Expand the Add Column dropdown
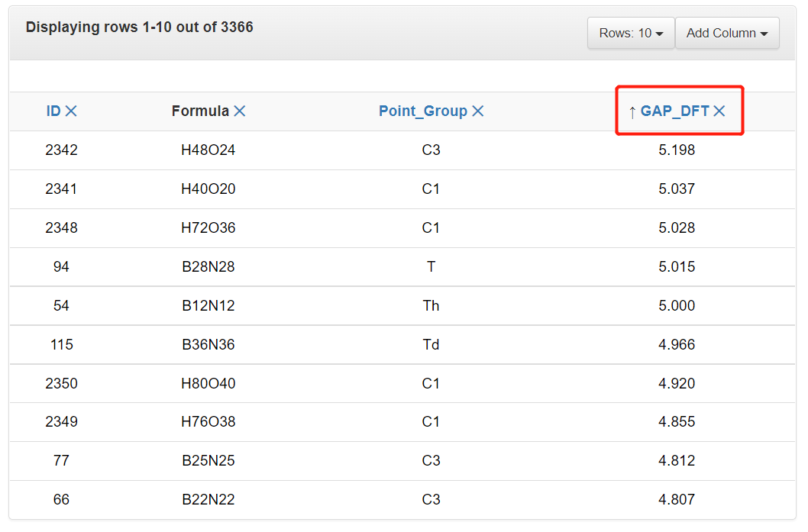Image resolution: width=808 pixels, height=532 pixels. 726,34
